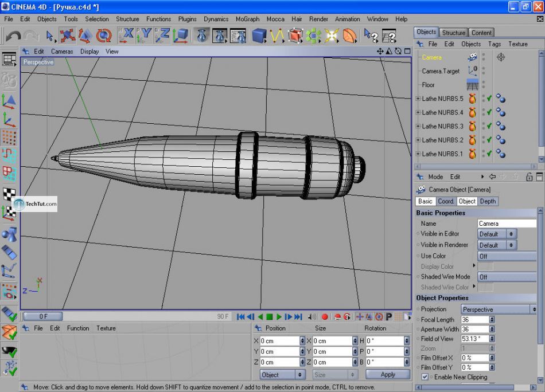Select the Scale tool icon
Screen dimensions: 545x392
click(85, 36)
